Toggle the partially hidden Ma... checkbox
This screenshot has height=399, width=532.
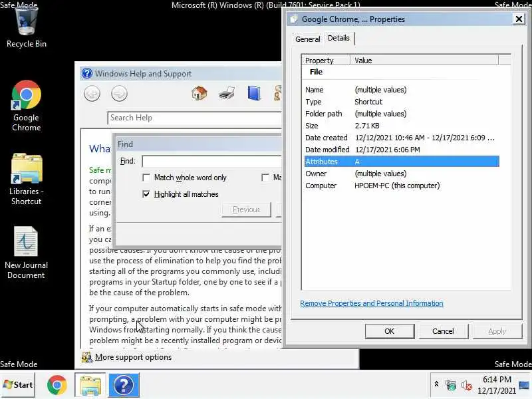[265, 178]
